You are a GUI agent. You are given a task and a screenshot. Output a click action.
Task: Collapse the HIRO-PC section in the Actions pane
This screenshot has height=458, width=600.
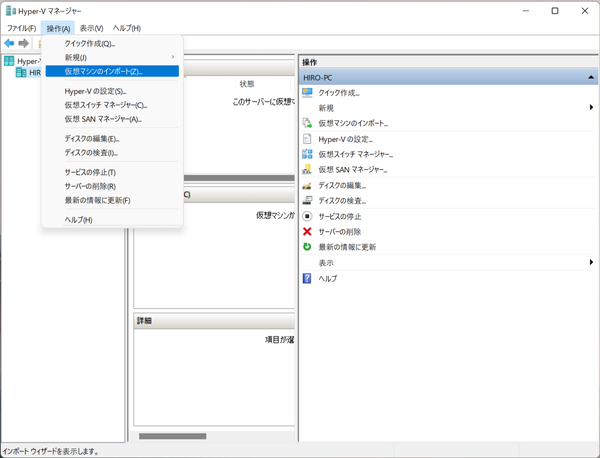[591, 77]
